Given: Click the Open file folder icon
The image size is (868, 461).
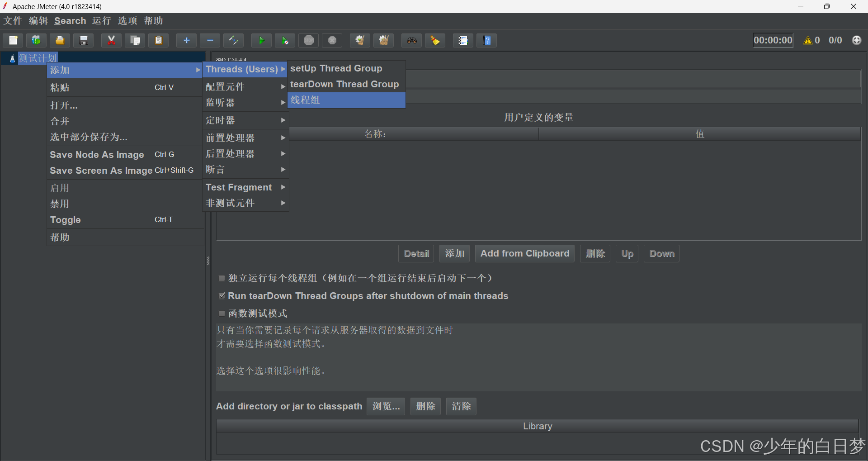Looking at the screenshot, I should (x=60, y=40).
